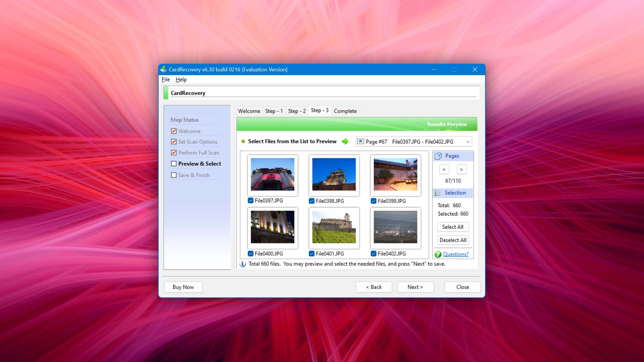Click the Results Preview banner text
644x362 pixels.
click(x=447, y=124)
